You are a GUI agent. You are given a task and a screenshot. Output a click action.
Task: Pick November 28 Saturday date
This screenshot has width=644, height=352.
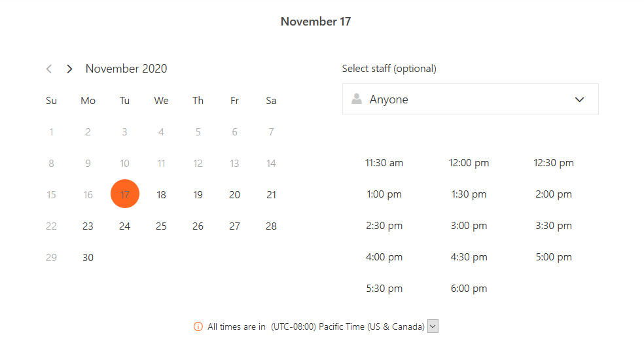pyautogui.click(x=271, y=226)
